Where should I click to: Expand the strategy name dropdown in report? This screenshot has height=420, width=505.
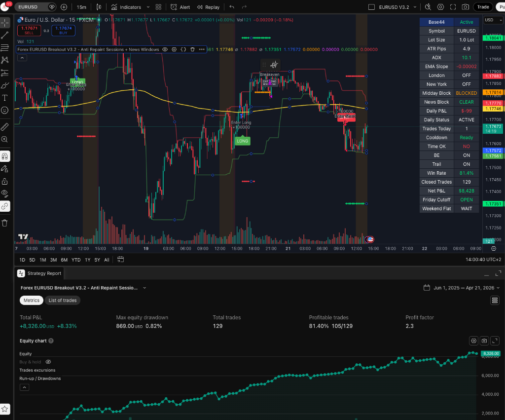pyautogui.click(x=144, y=288)
